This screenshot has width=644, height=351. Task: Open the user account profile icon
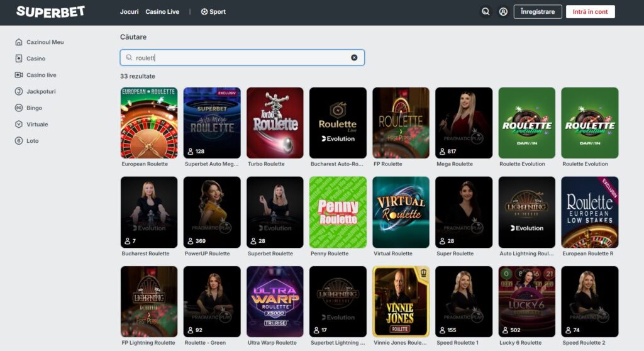[503, 11]
